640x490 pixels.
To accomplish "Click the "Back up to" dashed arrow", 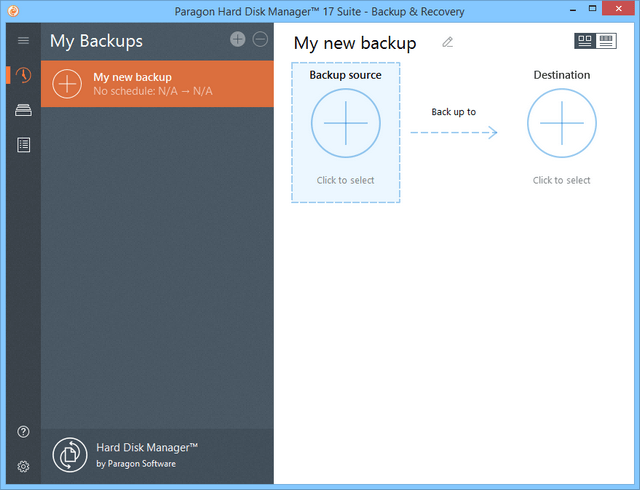I will (x=454, y=133).
